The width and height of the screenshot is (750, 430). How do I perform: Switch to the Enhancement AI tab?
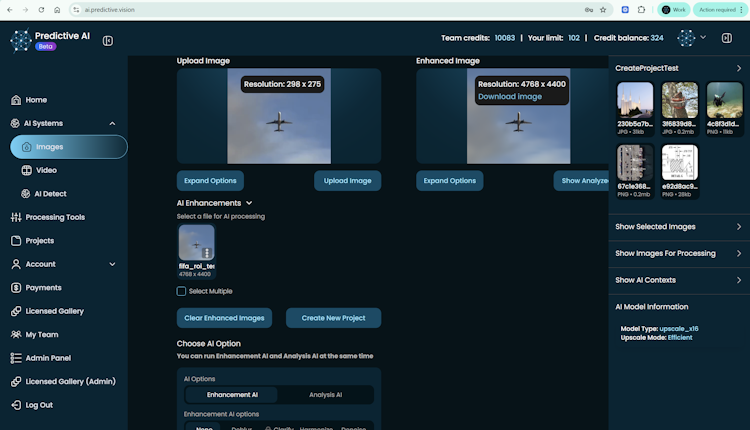(232, 395)
